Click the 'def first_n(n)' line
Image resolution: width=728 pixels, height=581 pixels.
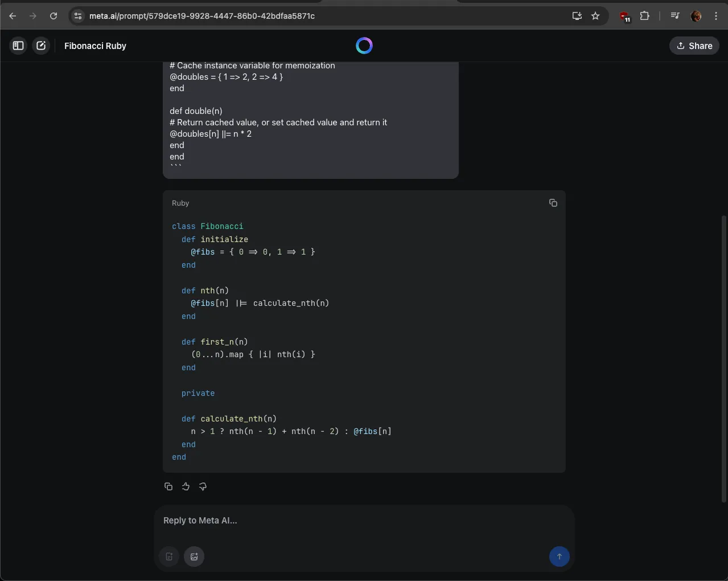[215, 342]
